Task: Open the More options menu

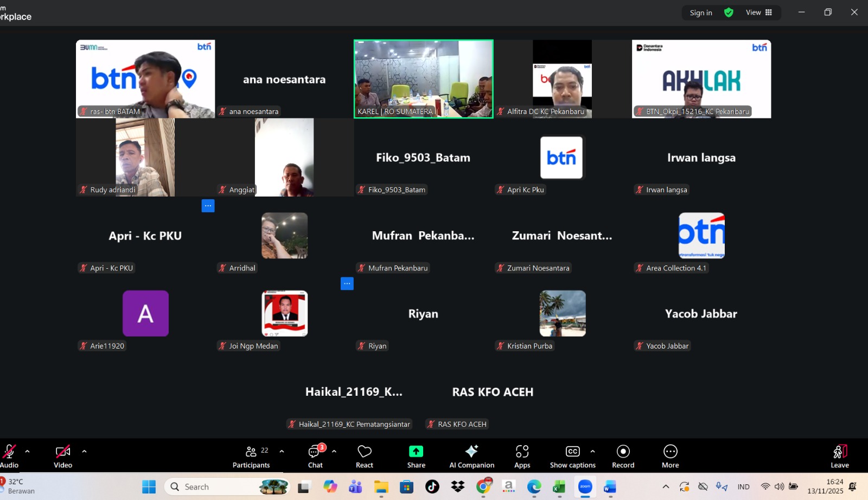Action: click(x=670, y=457)
